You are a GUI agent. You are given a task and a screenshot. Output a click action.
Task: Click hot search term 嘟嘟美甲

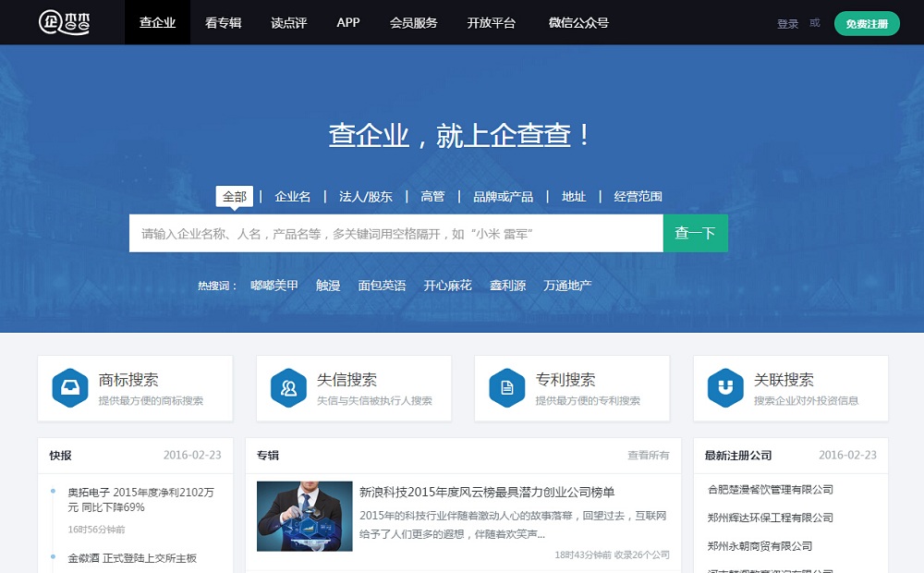(274, 286)
